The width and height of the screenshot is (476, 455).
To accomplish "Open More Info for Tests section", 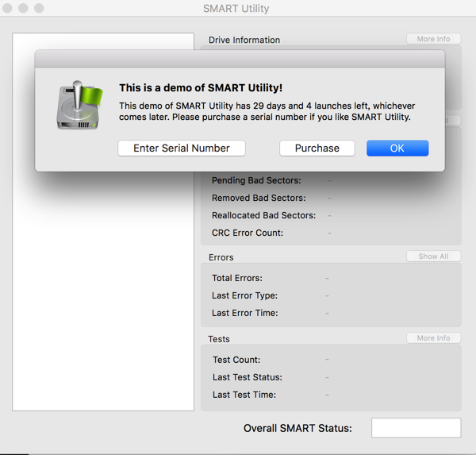I will (433, 338).
